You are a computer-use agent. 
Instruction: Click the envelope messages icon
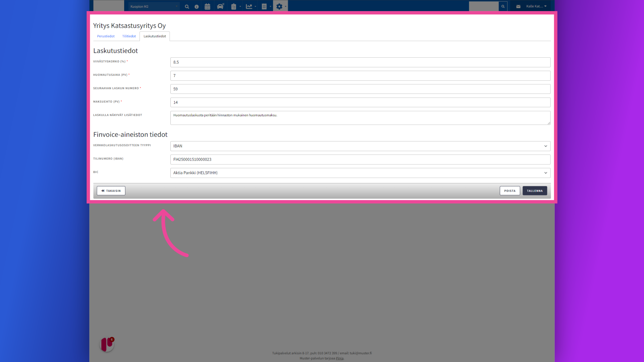[518, 6]
